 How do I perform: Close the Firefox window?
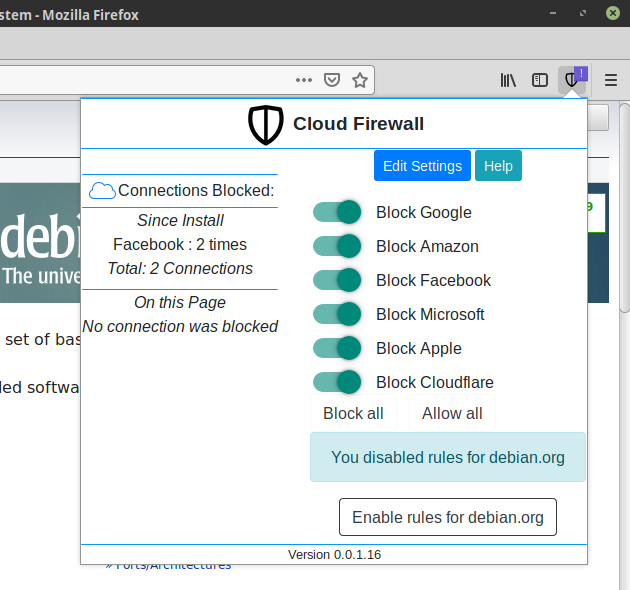[x=613, y=13]
